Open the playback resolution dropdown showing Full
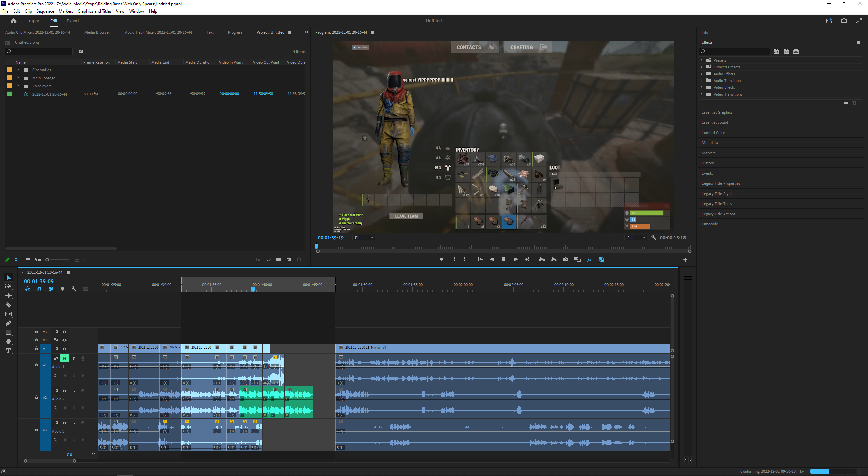 pyautogui.click(x=635, y=238)
